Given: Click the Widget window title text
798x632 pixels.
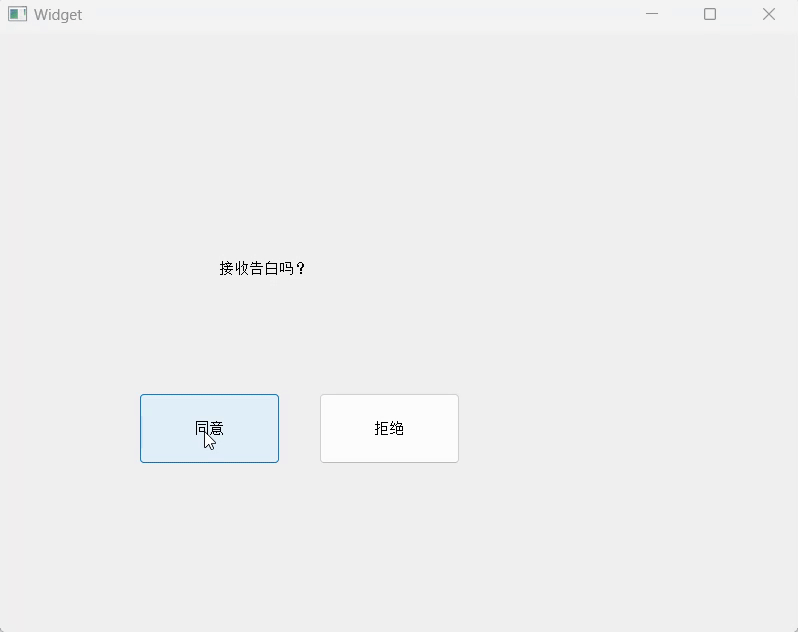Looking at the screenshot, I should tap(58, 15).
